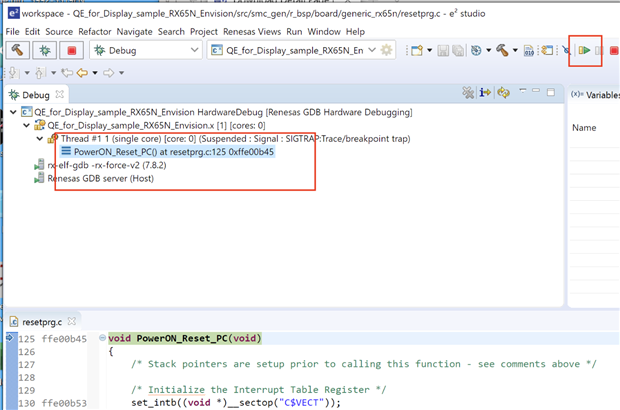Screen dimensions: 620x410
Task: Open the QE_for_Display_sample launch configuration dropdown
Action: (372, 50)
